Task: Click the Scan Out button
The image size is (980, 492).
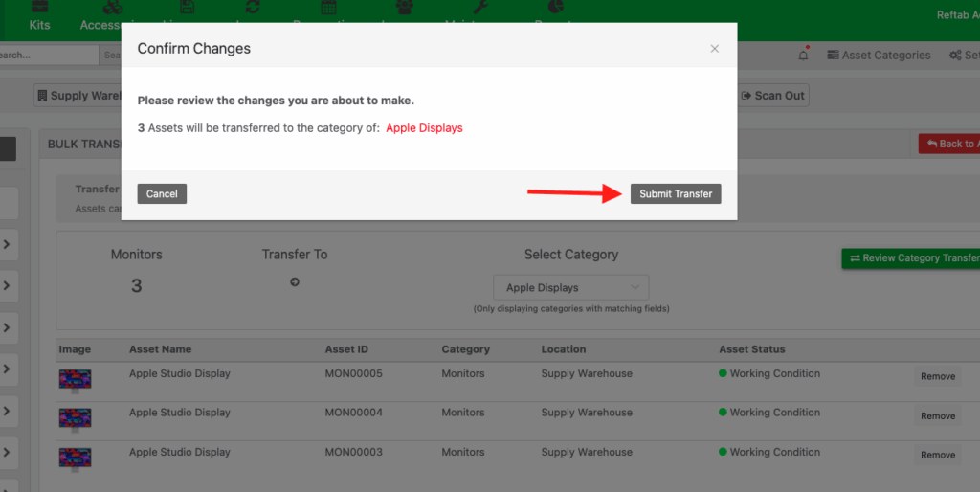Action: click(773, 96)
